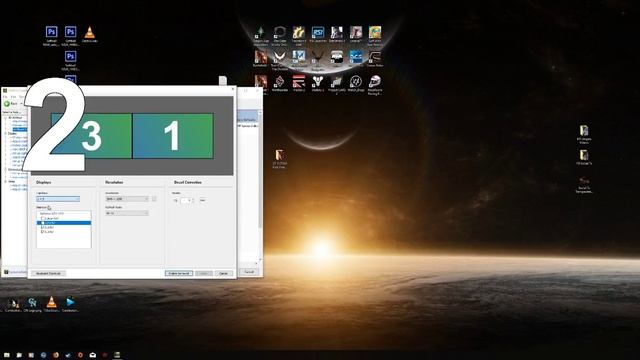
Task: Launch the blue DCS World desktop shortcut
Action: [x=356, y=57]
